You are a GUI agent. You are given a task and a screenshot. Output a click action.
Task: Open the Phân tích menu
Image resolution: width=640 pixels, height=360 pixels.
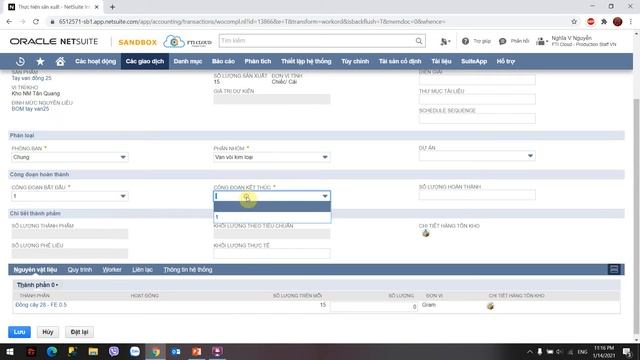coord(258,61)
